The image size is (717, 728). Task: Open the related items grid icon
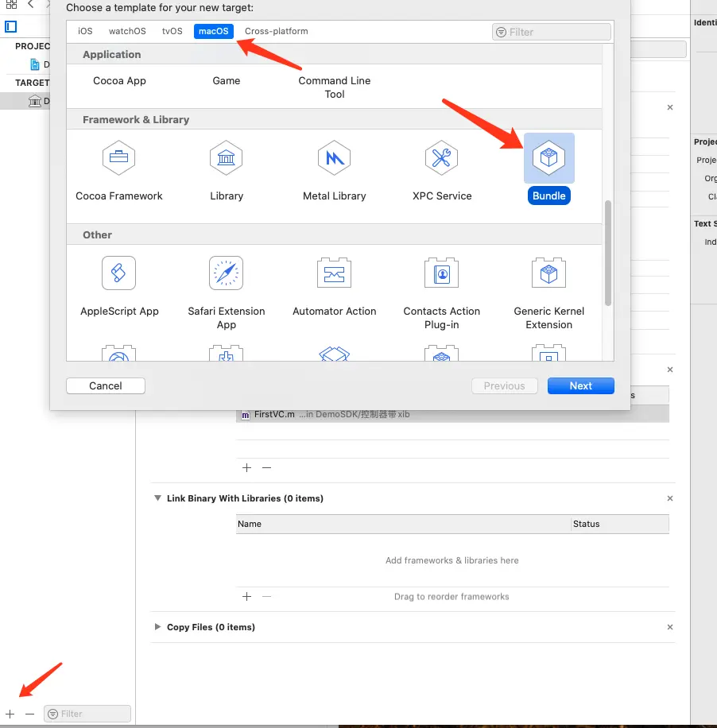(x=12, y=5)
